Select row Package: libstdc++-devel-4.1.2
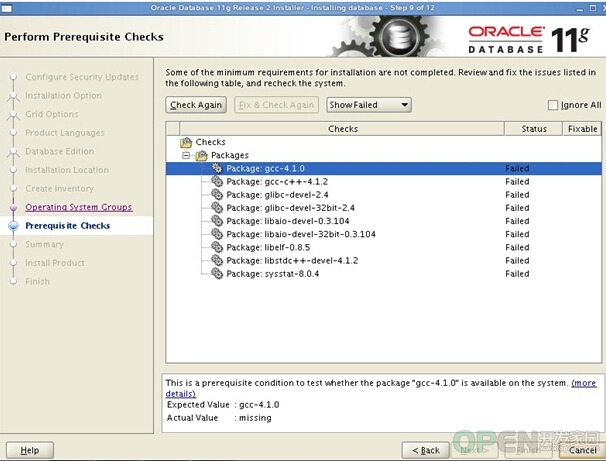 tap(383, 260)
